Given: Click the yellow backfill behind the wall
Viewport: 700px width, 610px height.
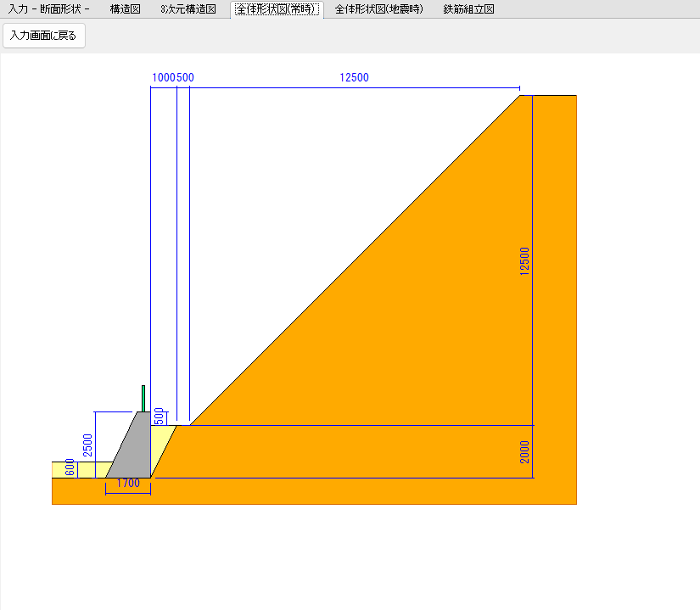Looking at the screenshot, I should pos(160,445).
